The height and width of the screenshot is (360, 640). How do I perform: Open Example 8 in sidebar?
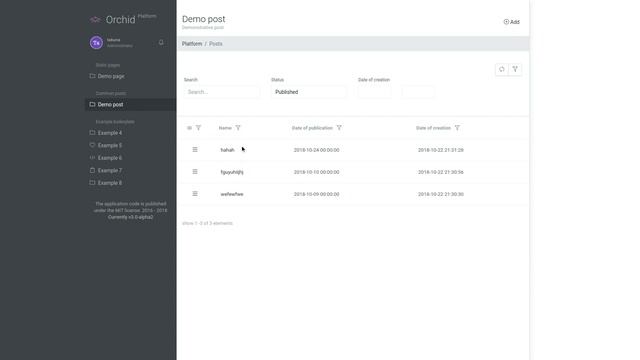110,183
